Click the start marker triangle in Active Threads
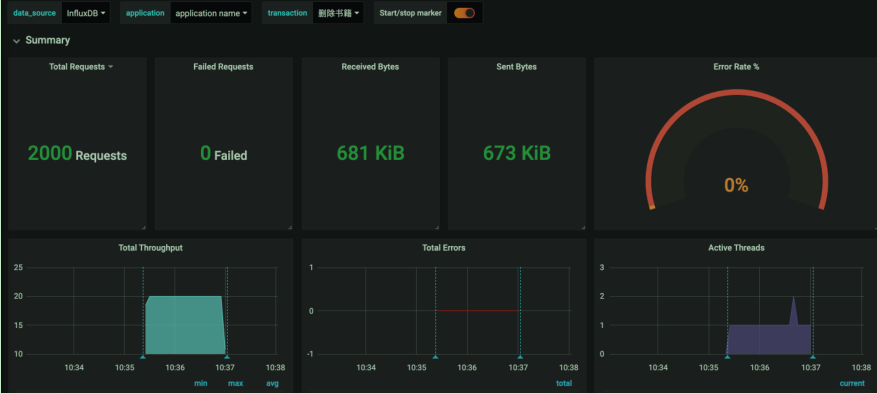The image size is (877, 394). pyautogui.click(x=727, y=357)
